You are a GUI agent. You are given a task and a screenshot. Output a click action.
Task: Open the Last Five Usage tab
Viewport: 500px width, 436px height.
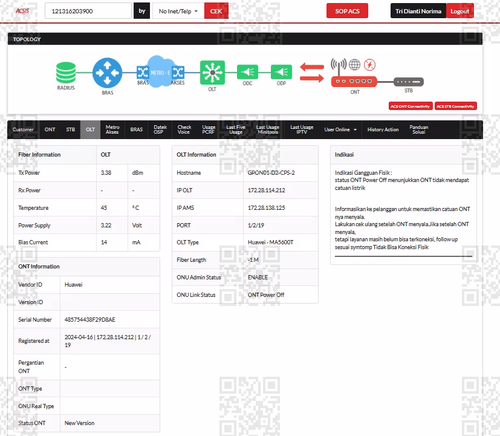pos(236,129)
